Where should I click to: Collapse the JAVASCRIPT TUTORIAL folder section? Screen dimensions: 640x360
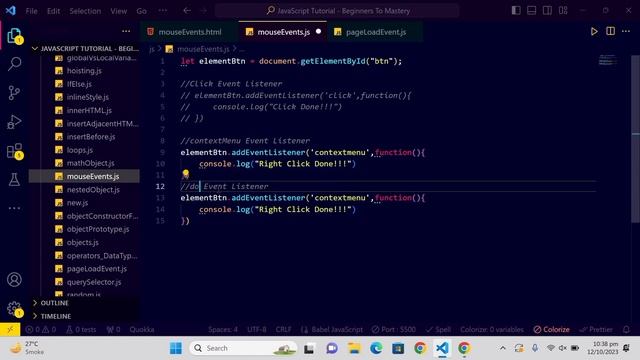point(85,49)
